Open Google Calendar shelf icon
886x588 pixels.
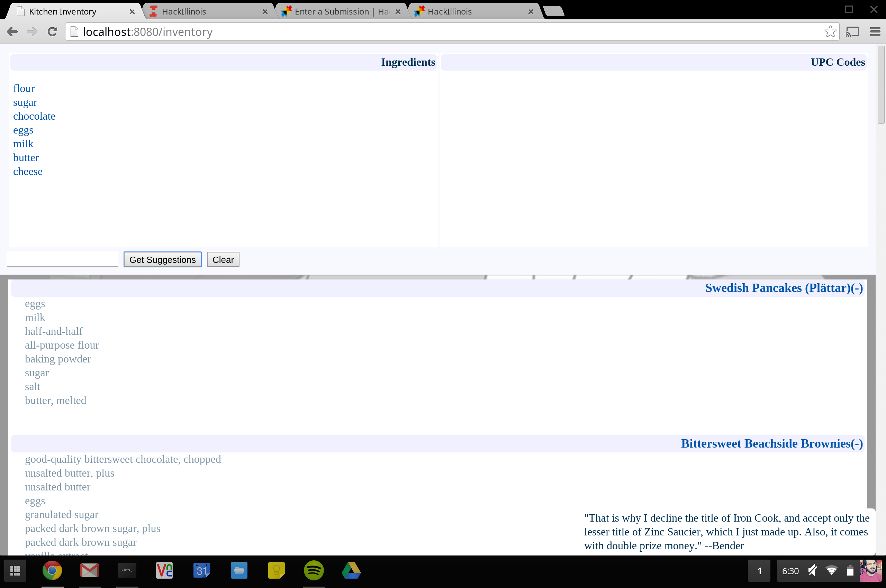click(x=201, y=570)
